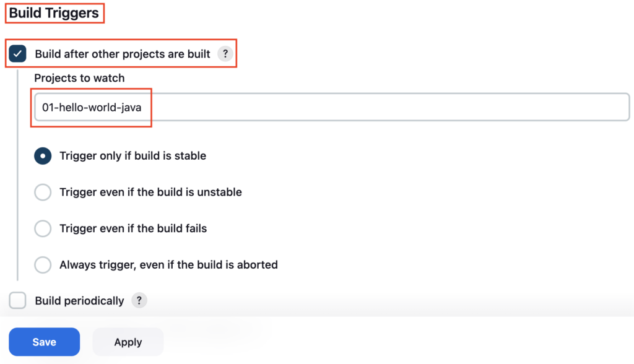Click the 'Build after other projects are built' label text
Screen dimensions: 634x364
(x=123, y=54)
